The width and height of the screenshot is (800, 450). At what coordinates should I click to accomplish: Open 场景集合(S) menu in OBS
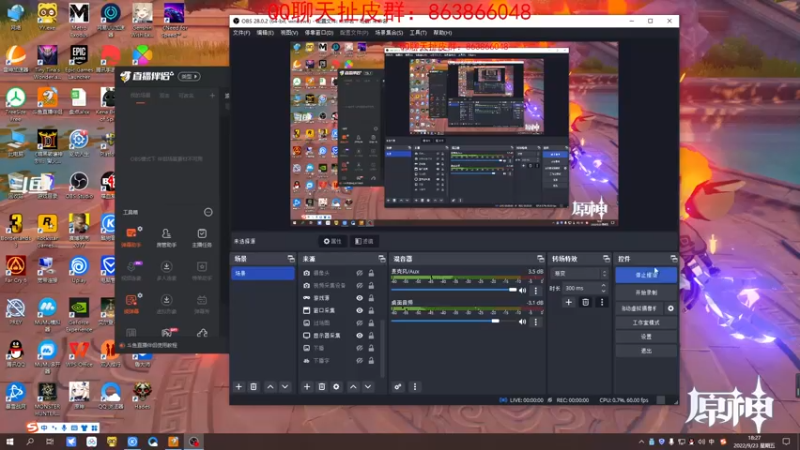[389, 33]
